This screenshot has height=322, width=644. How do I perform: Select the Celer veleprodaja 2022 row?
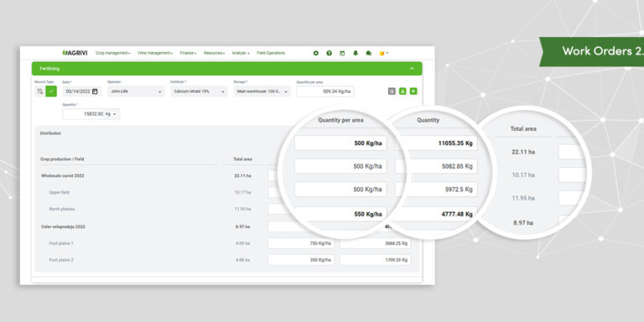point(63,226)
